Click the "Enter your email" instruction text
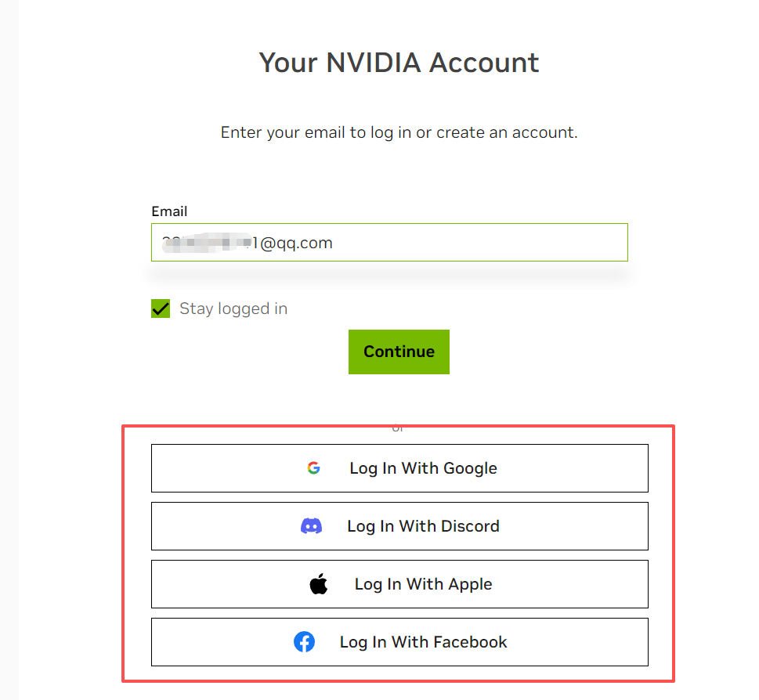Viewport: 759px width, 700px height. click(x=399, y=132)
